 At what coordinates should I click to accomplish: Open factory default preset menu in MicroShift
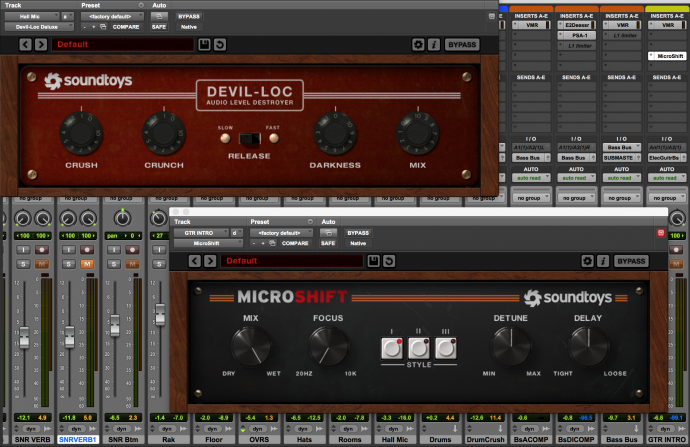click(x=281, y=233)
